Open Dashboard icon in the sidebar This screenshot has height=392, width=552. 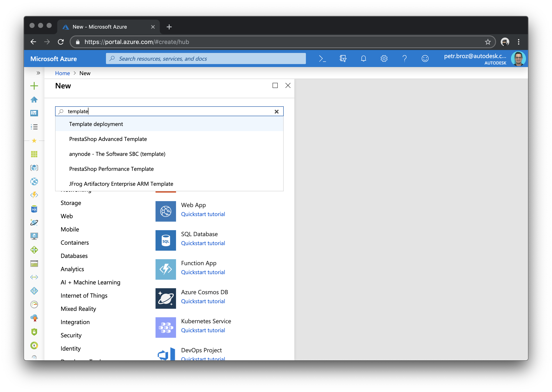(34, 113)
